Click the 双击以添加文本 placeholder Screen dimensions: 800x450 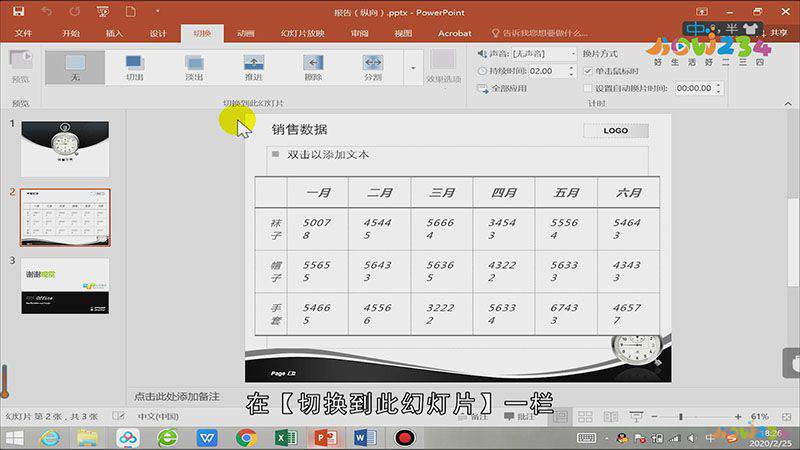point(328,154)
